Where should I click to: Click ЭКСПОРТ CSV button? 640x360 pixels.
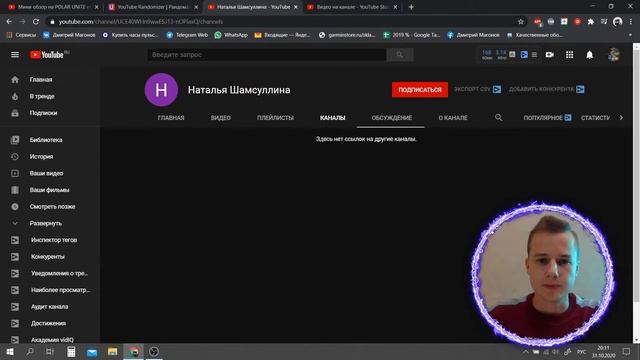click(477, 89)
